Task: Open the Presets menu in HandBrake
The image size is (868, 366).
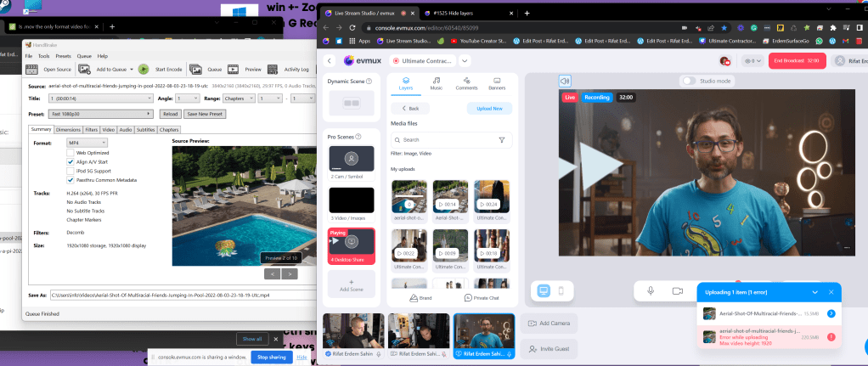Action: click(63, 56)
